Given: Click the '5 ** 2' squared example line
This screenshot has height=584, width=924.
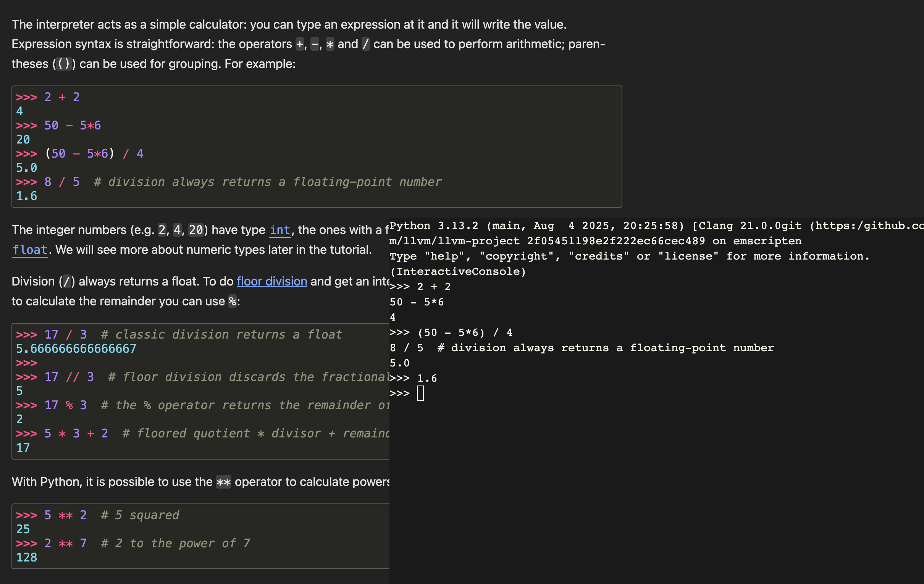Looking at the screenshot, I should coord(65,515).
